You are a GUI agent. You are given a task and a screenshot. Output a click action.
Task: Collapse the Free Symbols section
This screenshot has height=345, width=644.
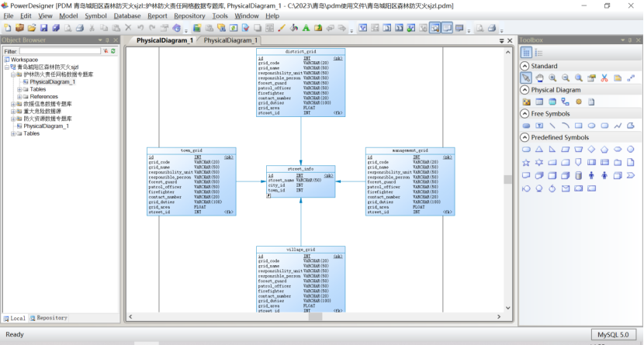pyautogui.click(x=525, y=114)
